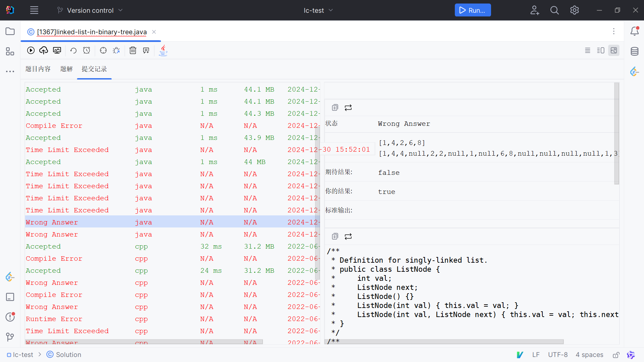This screenshot has width=644, height=362.
Task: Submit solution with cloud upload icon
Action: click(x=44, y=50)
